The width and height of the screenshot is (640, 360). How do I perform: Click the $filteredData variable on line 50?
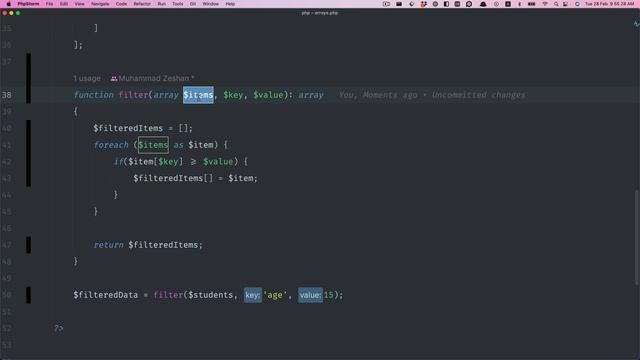tap(106, 295)
